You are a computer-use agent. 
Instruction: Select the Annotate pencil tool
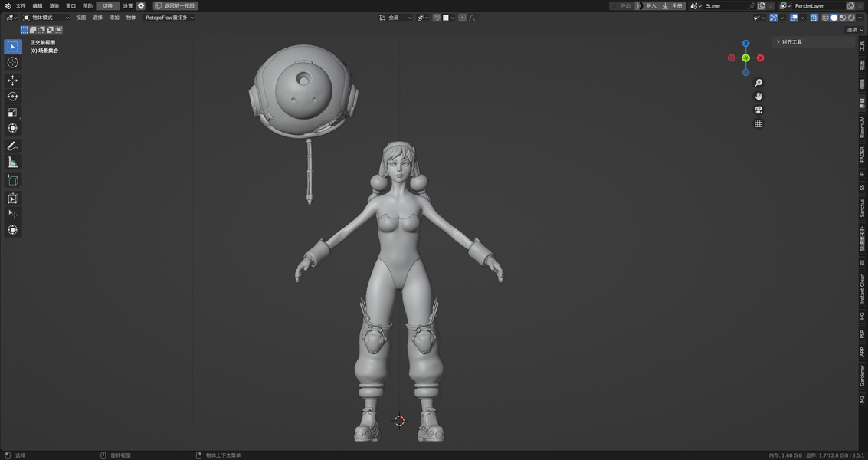pos(13,146)
